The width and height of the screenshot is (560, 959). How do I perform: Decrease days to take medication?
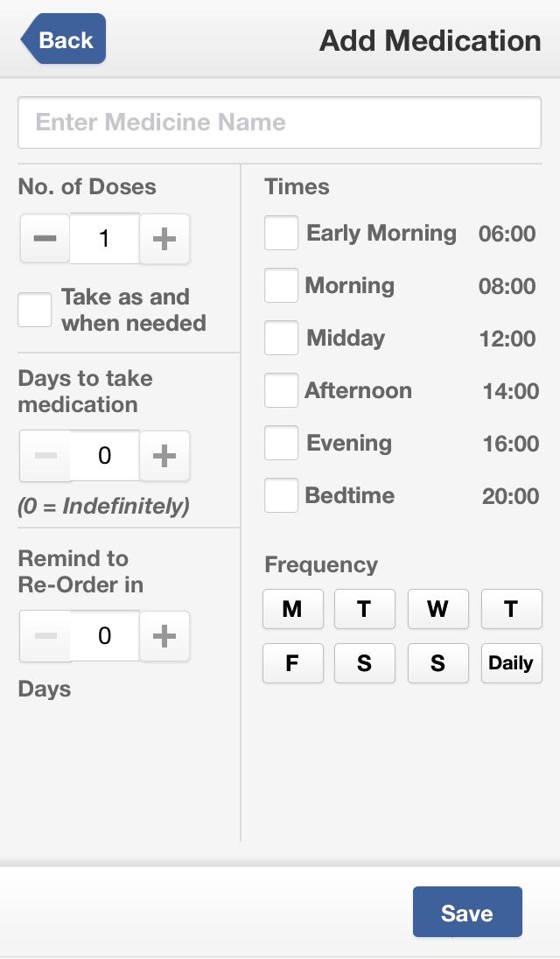[45, 455]
